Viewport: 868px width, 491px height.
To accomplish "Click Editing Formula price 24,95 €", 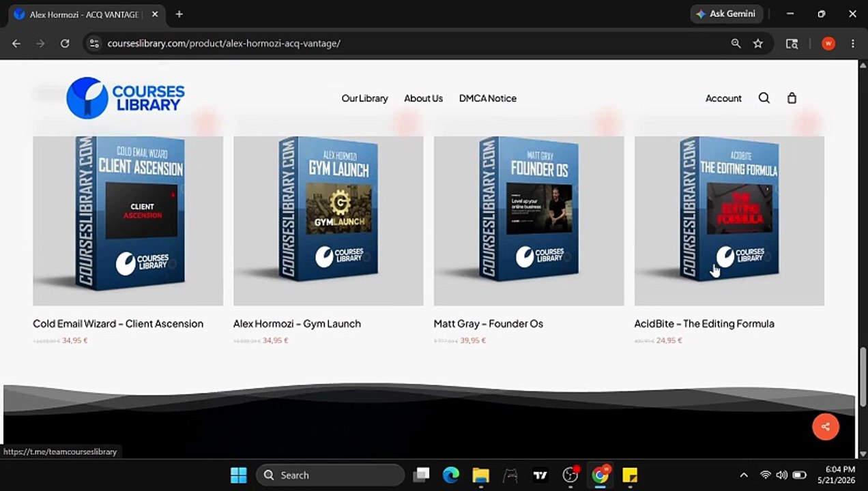I will pos(669,340).
